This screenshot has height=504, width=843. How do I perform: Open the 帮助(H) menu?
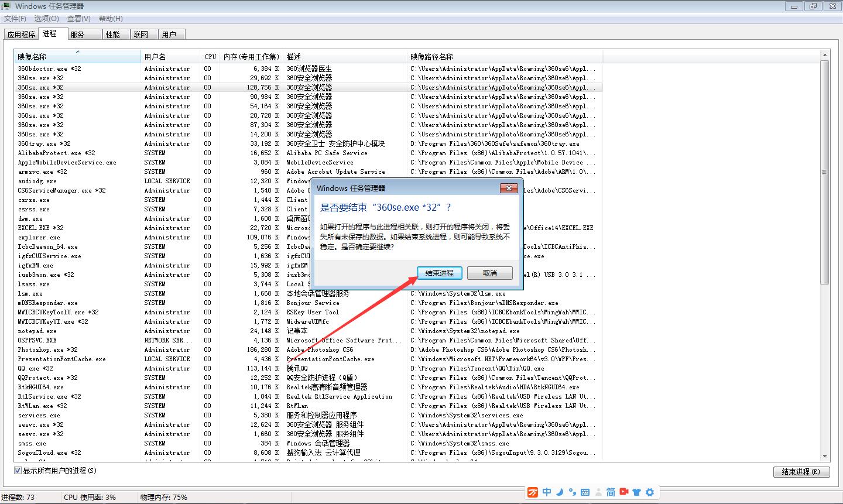coord(111,19)
